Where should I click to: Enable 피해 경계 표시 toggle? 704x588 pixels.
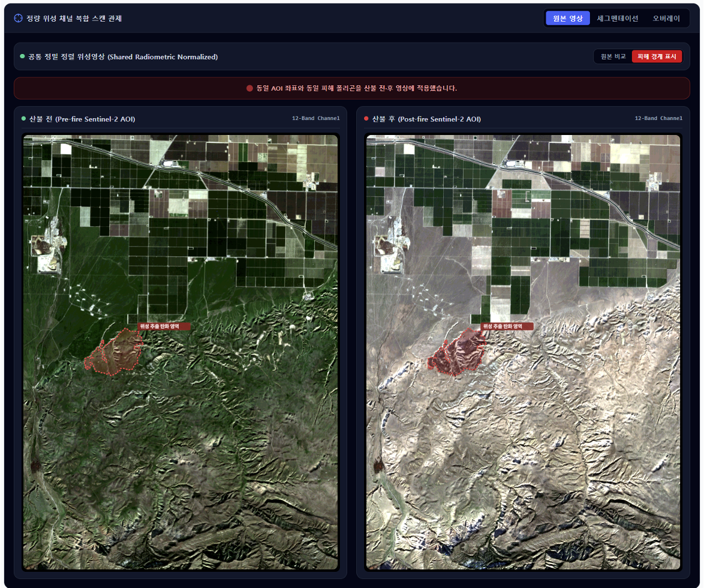point(657,56)
